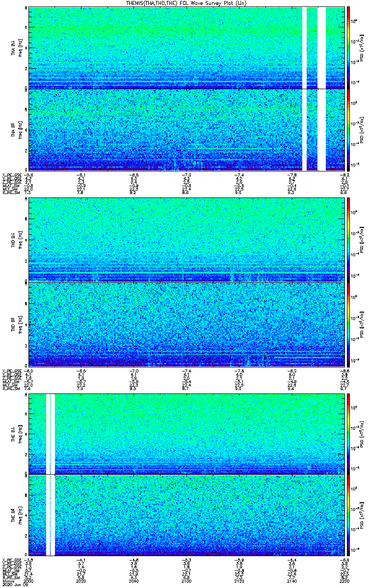Click the THA B-perpendicular freq [Hz] axis label
368x588 pixels.
(20, 48)
